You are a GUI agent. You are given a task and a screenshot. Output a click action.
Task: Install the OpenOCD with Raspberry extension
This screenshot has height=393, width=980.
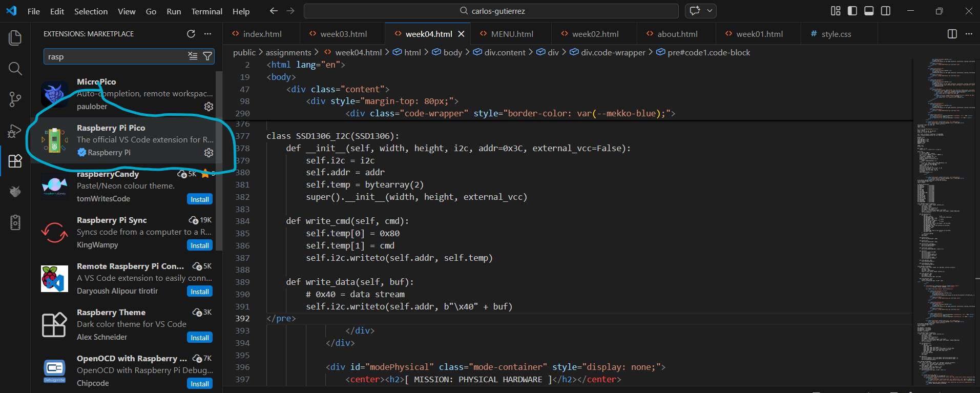coord(200,384)
